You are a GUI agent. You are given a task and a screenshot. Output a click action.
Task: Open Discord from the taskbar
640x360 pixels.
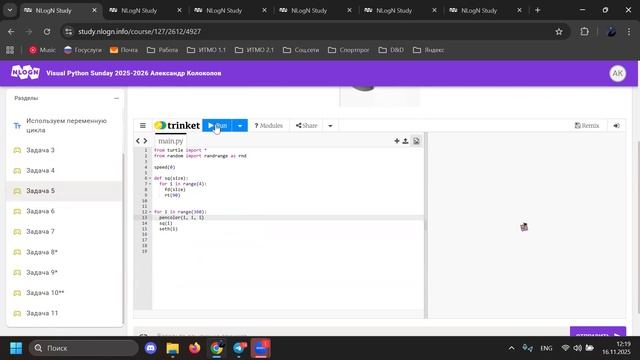tap(151, 348)
